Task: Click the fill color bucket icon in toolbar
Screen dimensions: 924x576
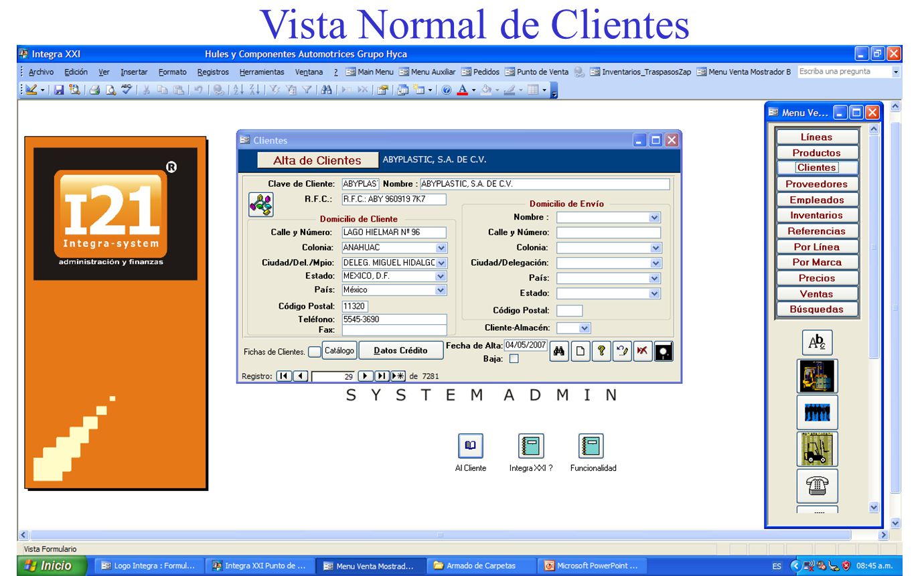Action: pyautogui.click(x=488, y=89)
